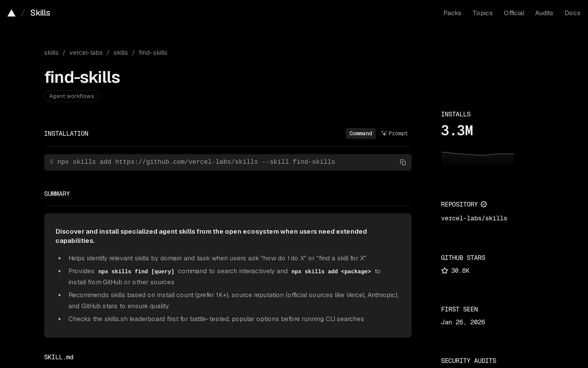Click the Skills header title
The height and width of the screenshot is (368, 588).
40,13
